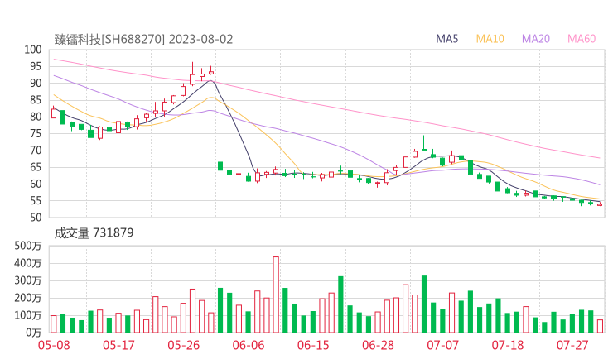
Task: Click the 06-28 date axis label
Action: pyautogui.click(x=378, y=345)
